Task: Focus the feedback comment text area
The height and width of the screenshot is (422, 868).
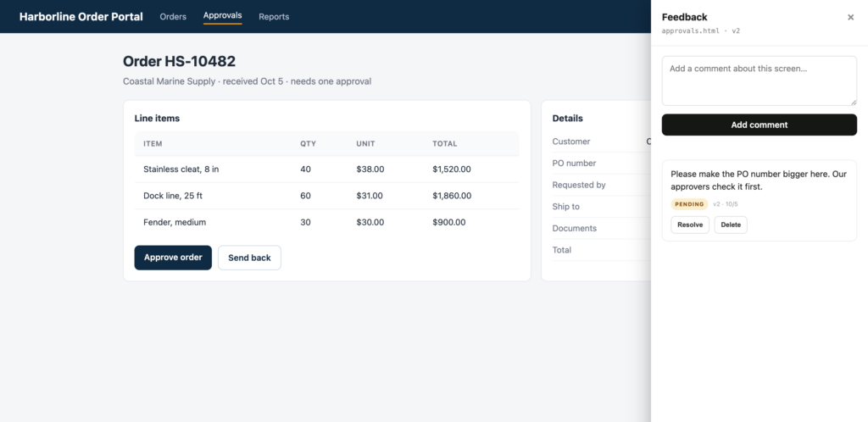Action: tap(759, 81)
